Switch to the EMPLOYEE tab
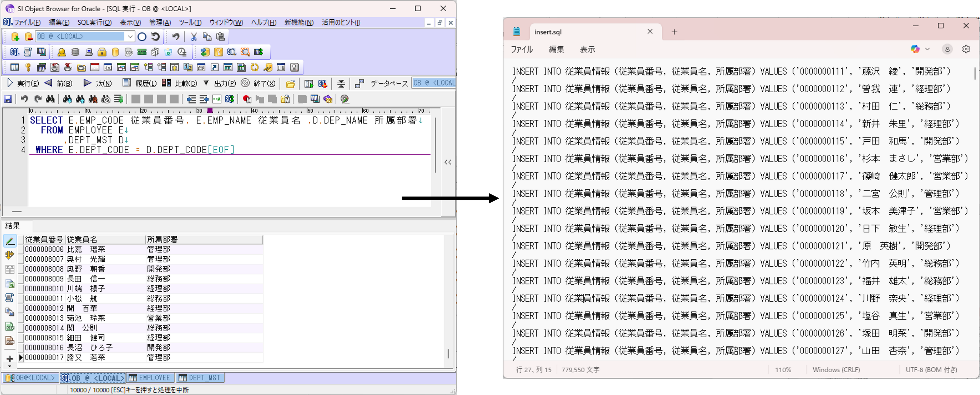 click(x=150, y=377)
